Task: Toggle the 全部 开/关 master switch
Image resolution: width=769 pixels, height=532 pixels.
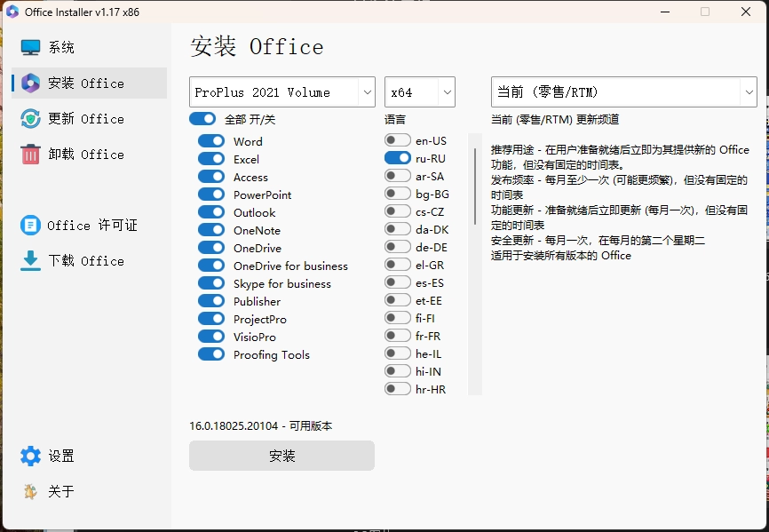Action: (202, 118)
